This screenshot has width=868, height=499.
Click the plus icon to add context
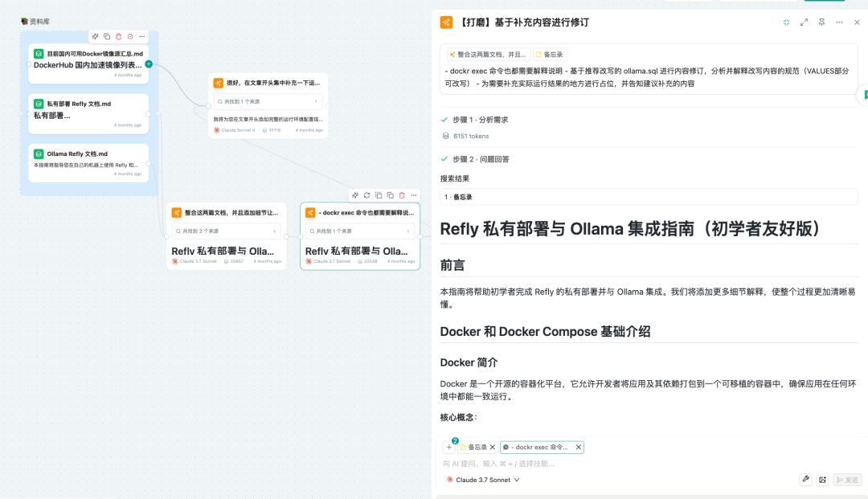click(449, 447)
